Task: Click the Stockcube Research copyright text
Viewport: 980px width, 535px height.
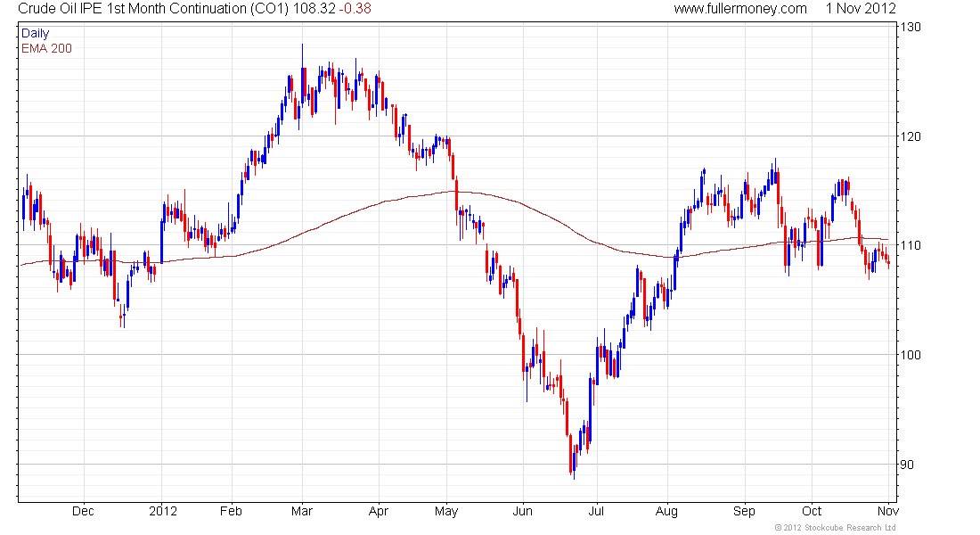Action: click(832, 528)
